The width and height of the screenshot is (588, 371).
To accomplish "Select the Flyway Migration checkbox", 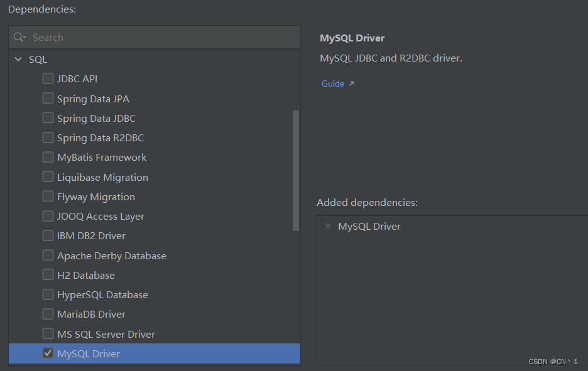I will pyautogui.click(x=48, y=196).
